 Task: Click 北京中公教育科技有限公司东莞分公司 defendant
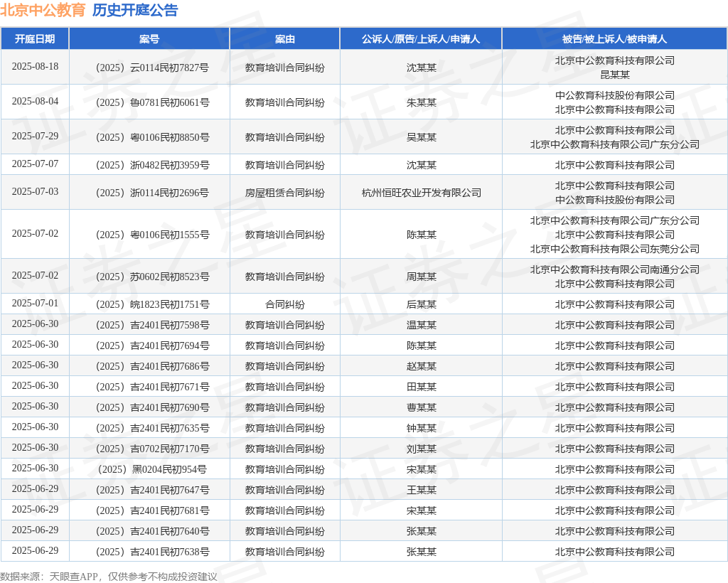click(615, 250)
